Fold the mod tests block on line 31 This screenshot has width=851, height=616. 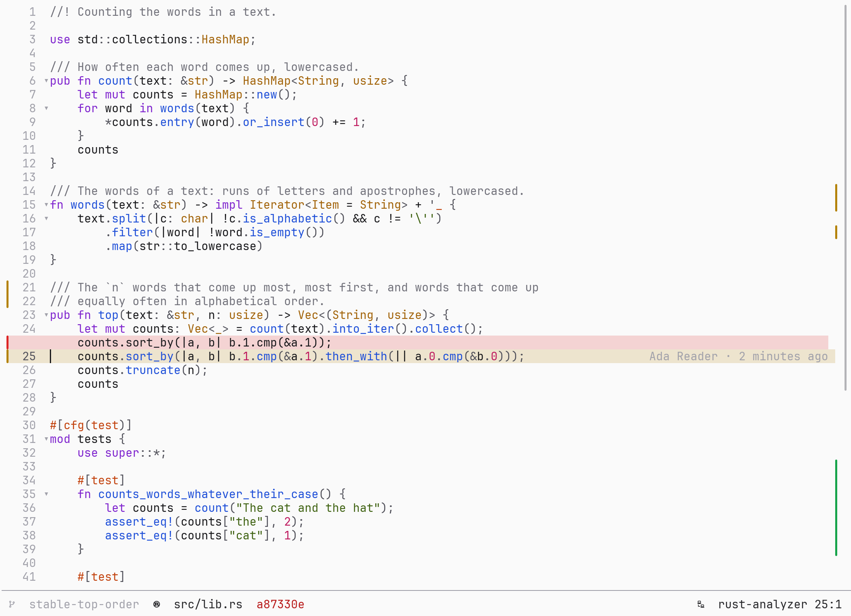(x=46, y=439)
